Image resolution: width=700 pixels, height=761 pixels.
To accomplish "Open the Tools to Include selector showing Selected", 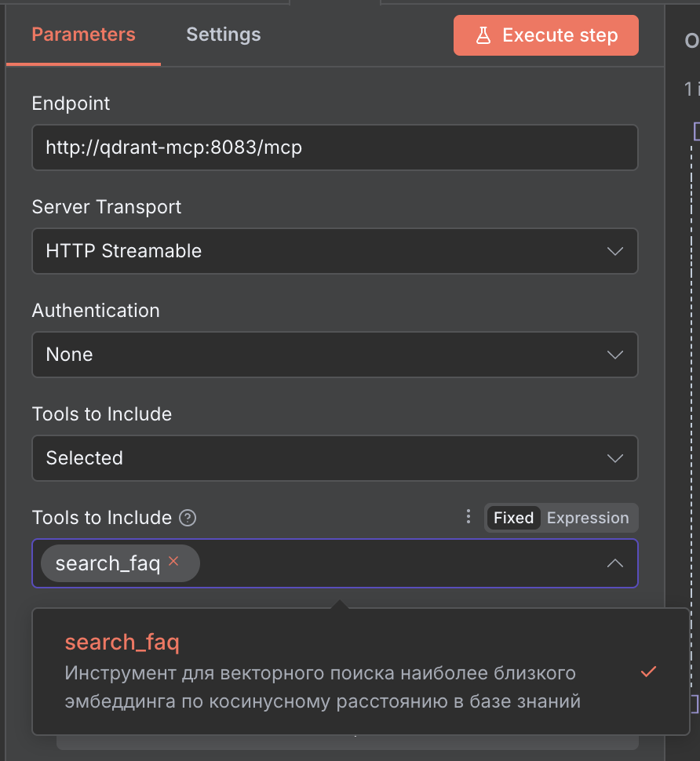I will coord(335,458).
